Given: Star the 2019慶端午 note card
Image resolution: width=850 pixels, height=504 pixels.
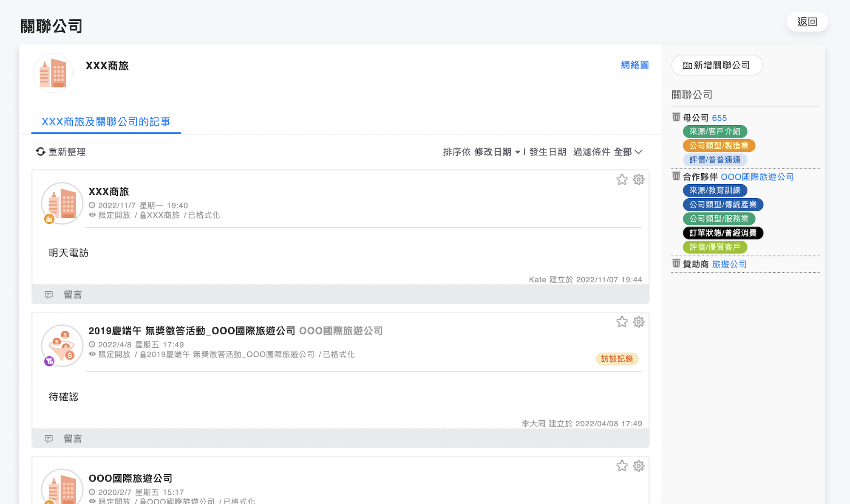Looking at the screenshot, I should [622, 322].
